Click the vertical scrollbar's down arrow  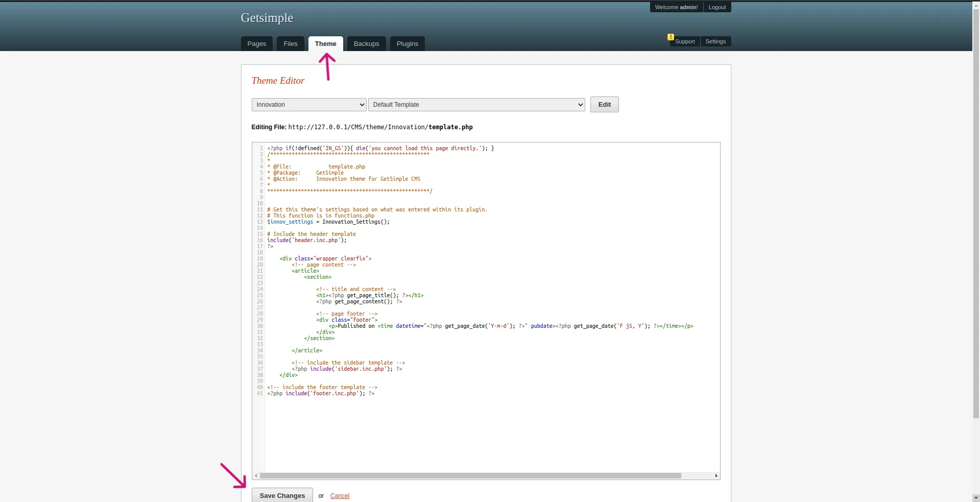pos(976,497)
